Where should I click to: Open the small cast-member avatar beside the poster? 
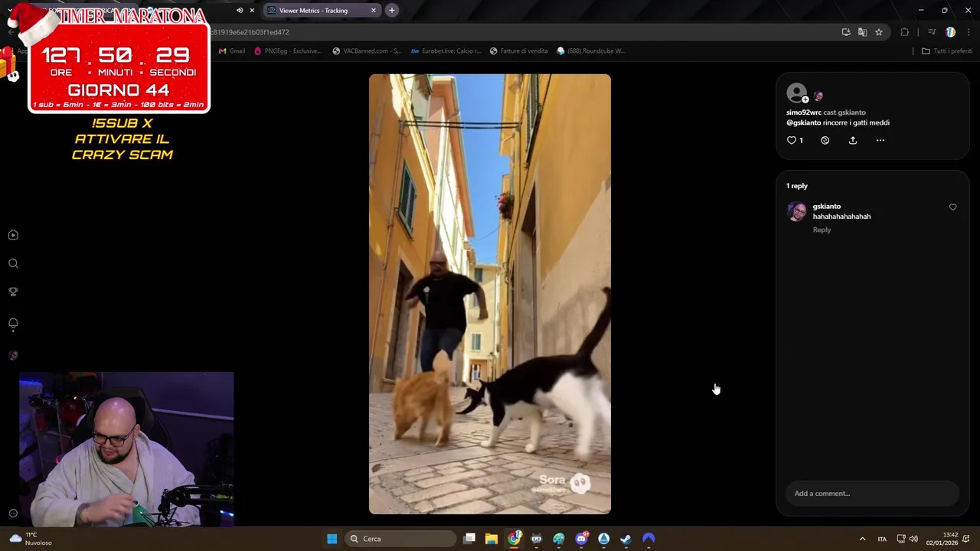tap(818, 96)
